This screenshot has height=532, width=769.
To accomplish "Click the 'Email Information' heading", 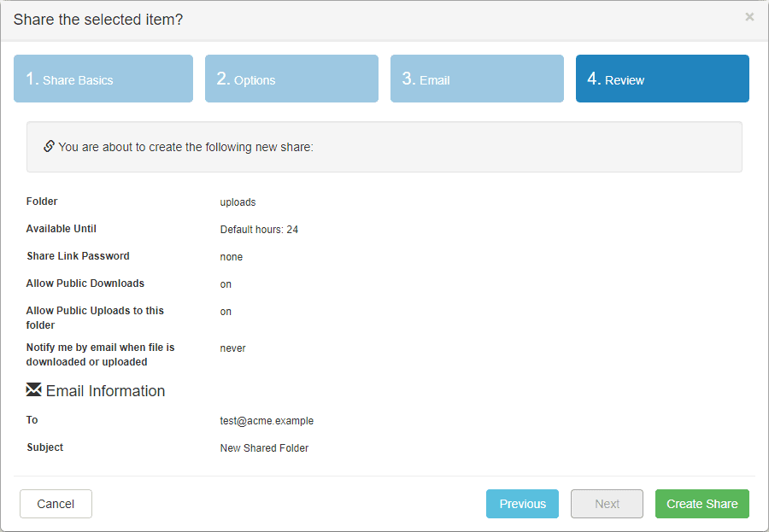I will pyautogui.click(x=105, y=391).
